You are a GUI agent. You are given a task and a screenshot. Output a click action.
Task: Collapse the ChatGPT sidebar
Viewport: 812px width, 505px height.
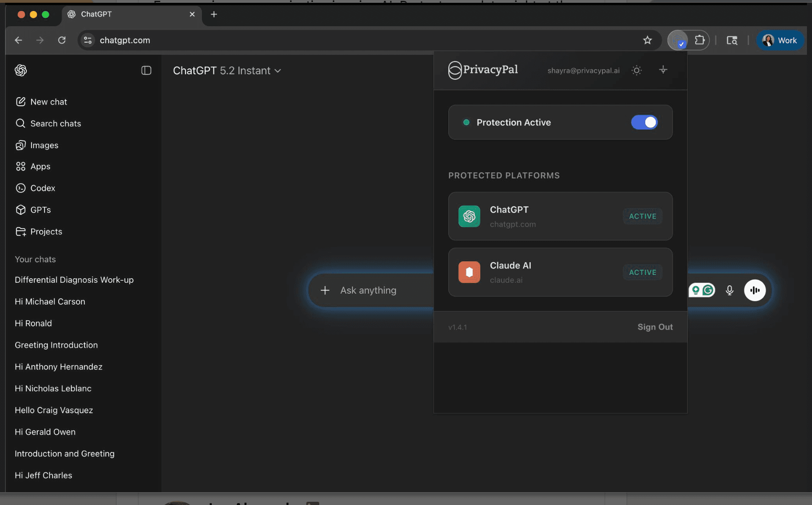pyautogui.click(x=146, y=70)
